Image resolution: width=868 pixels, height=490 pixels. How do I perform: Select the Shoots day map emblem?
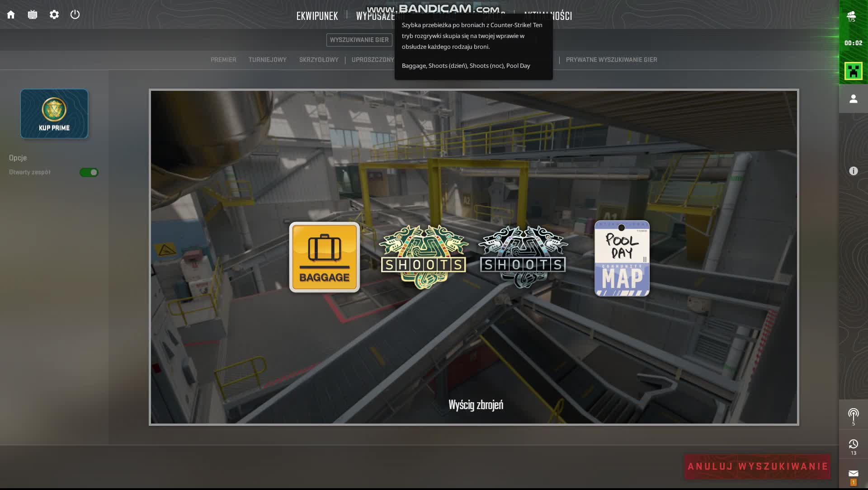coord(424,257)
